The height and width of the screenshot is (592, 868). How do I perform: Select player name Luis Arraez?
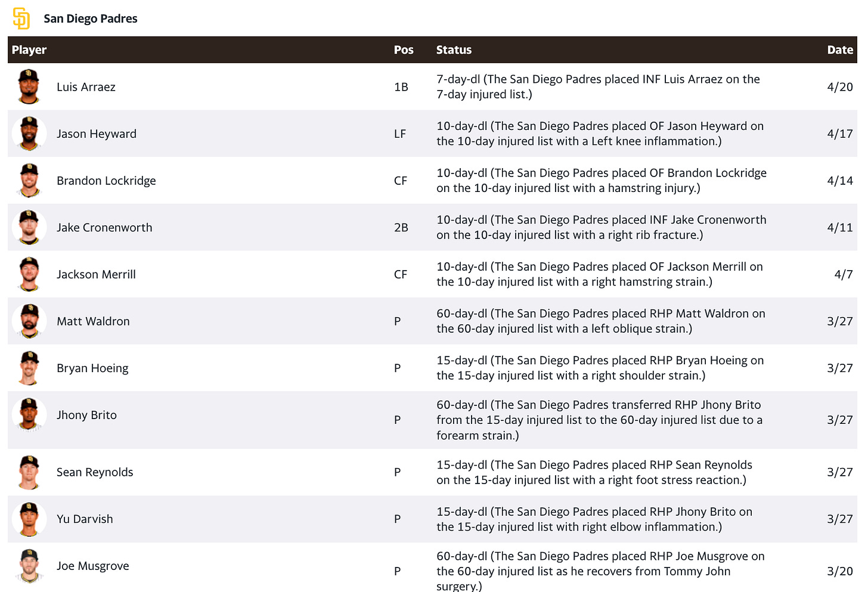[x=86, y=87]
